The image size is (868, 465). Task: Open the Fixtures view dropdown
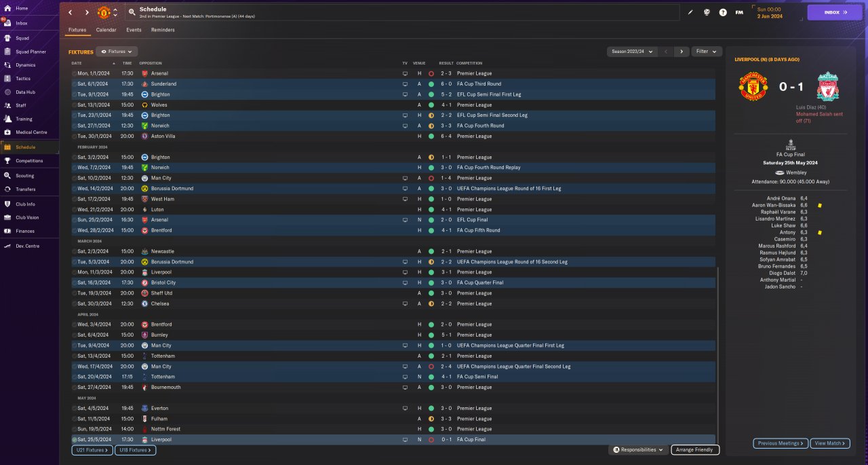pyautogui.click(x=117, y=52)
